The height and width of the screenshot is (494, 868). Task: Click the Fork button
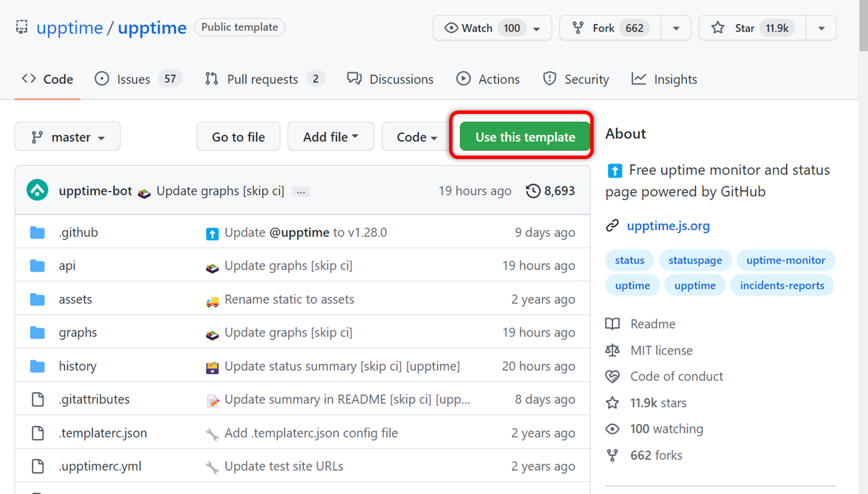point(610,28)
